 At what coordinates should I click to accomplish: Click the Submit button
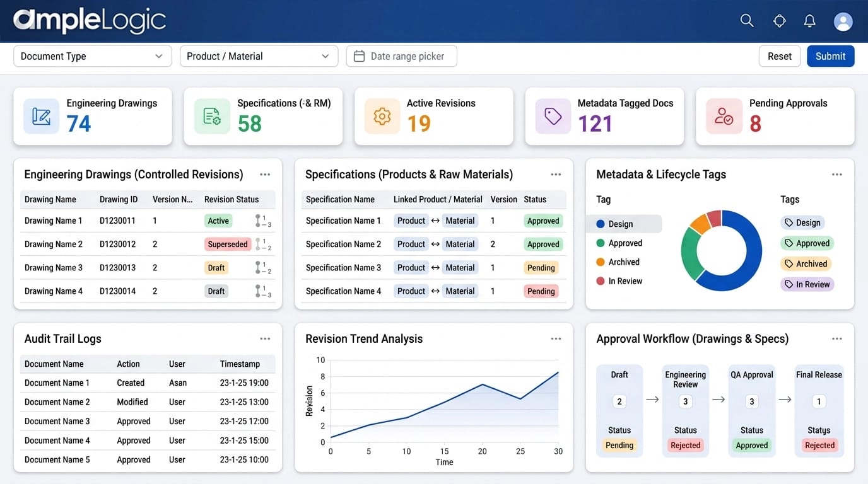pos(831,56)
